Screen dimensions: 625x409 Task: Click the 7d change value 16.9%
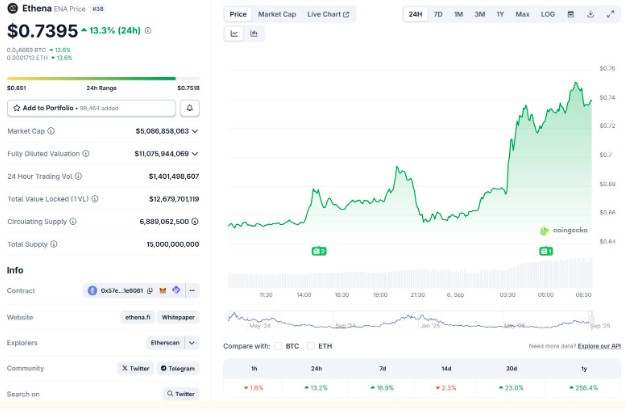382,388
